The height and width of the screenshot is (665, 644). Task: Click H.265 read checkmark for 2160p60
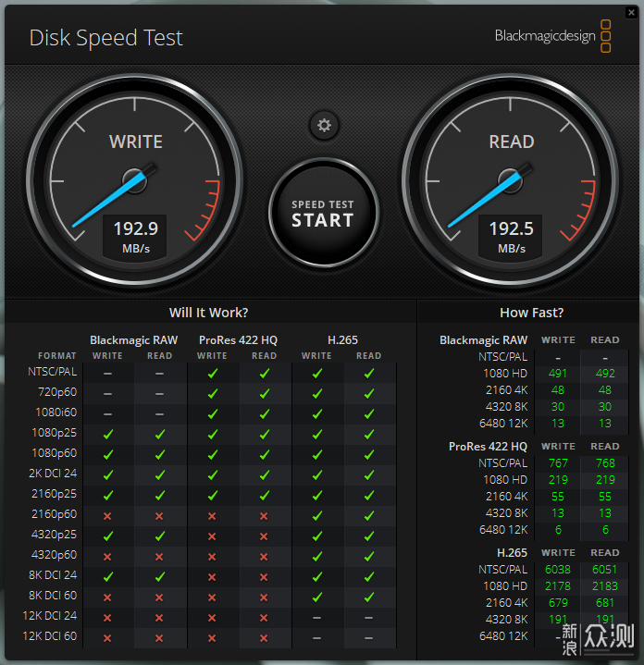(369, 516)
